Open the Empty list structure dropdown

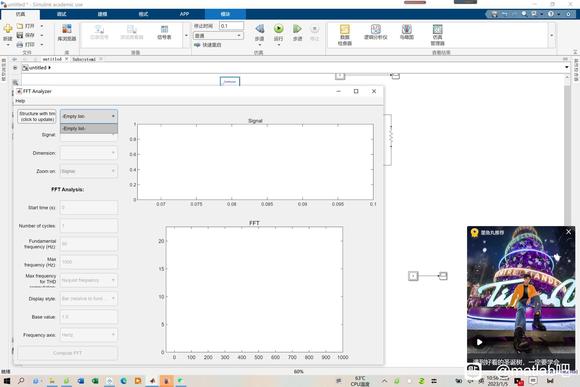pos(89,116)
